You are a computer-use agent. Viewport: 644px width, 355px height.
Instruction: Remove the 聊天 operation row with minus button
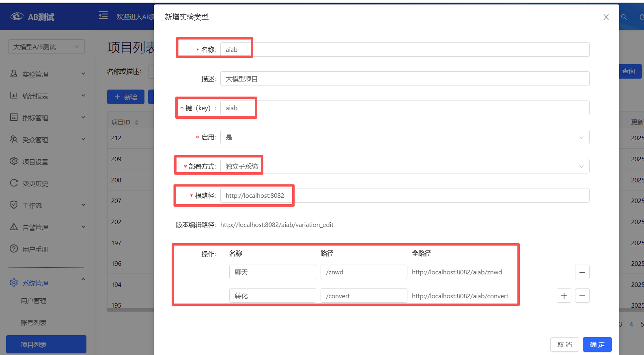pyautogui.click(x=582, y=272)
